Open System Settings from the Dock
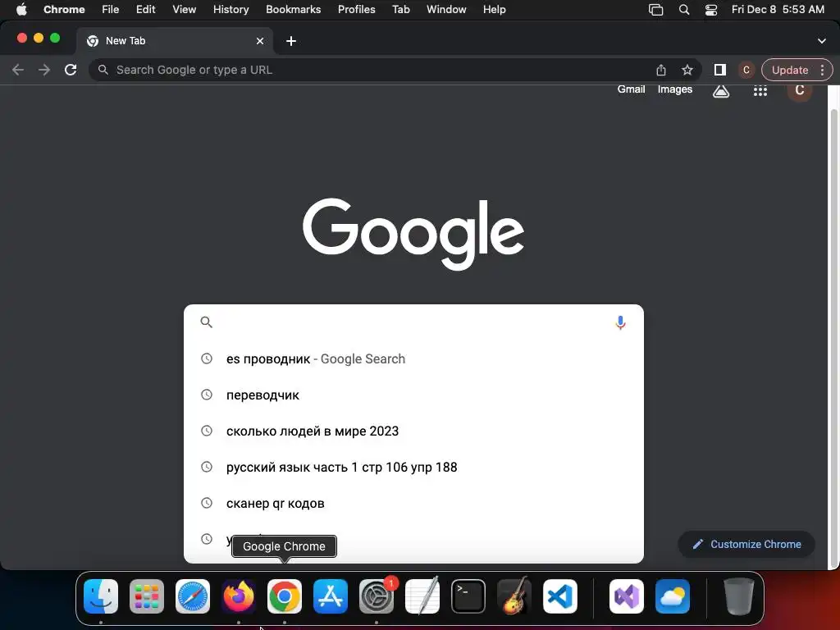This screenshot has height=630, width=840. [377, 596]
